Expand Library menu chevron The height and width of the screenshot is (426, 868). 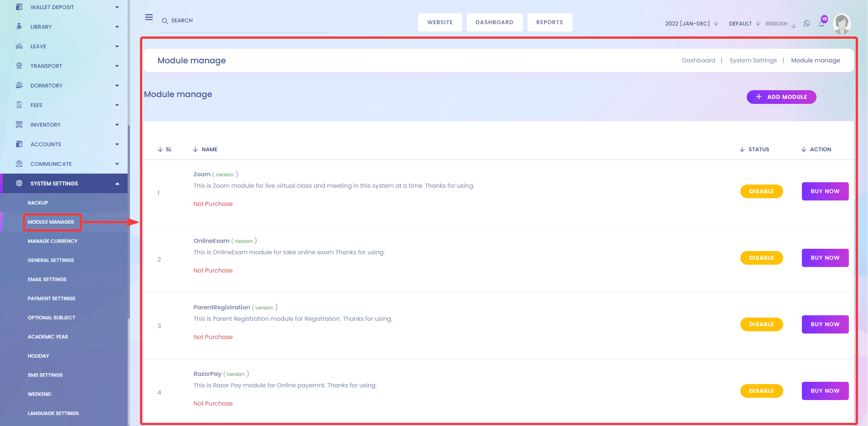117,27
